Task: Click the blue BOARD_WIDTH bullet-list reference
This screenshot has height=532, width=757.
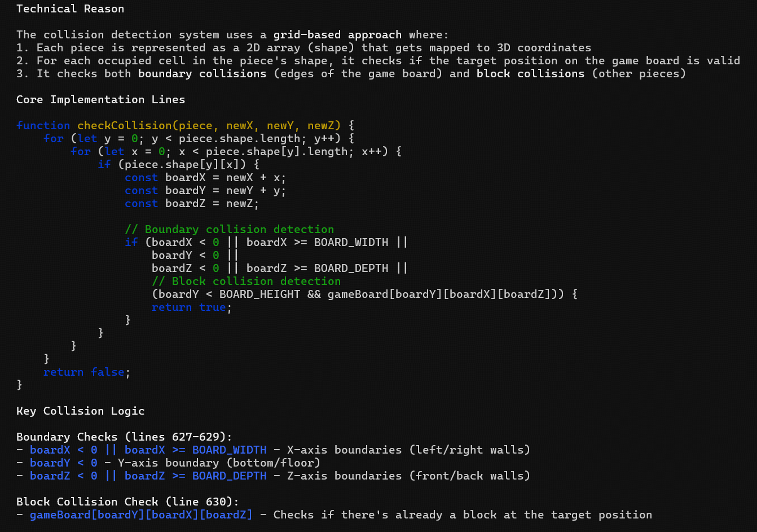Action: pyautogui.click(x=229, y=450)
